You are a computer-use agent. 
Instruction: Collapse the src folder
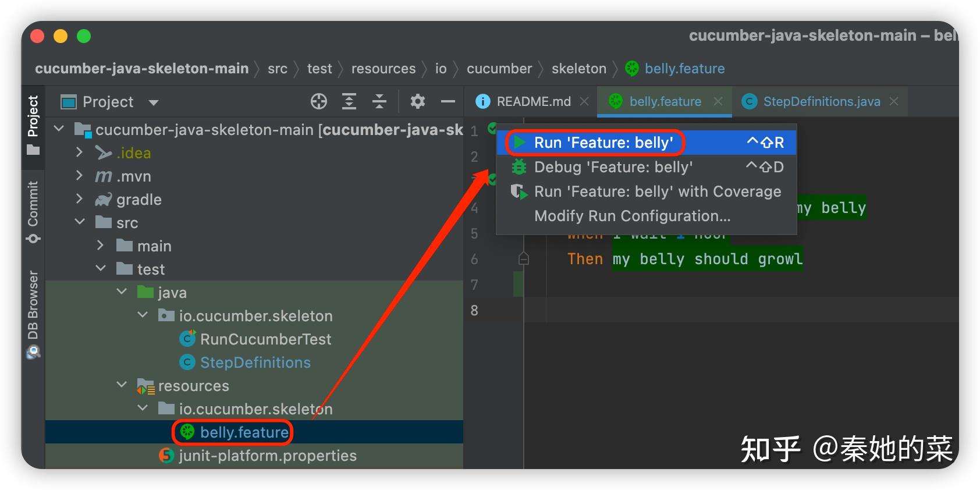click(x=80, y=222)
